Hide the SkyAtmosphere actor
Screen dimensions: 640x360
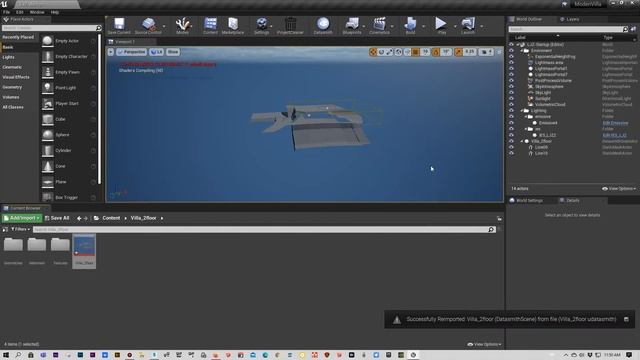pos(511,87)
